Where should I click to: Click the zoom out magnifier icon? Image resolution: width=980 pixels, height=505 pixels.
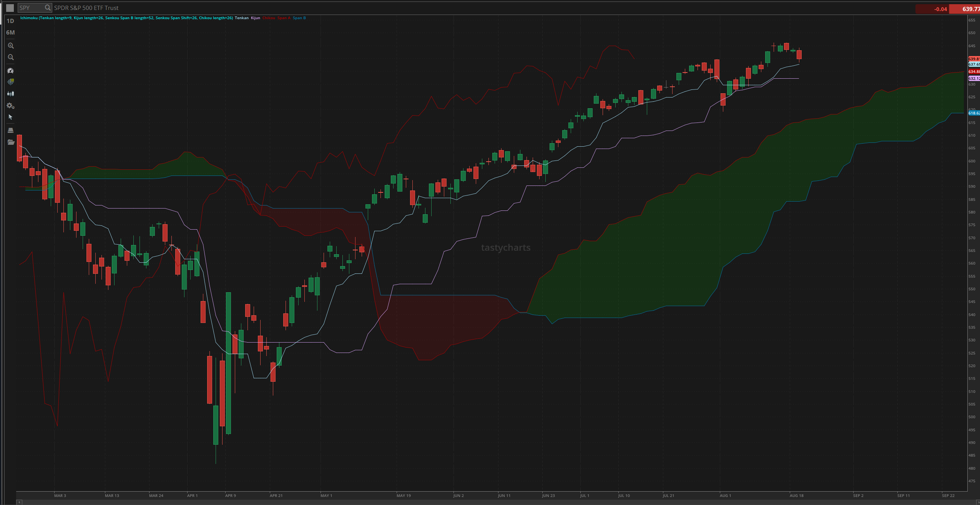click(11, 57)
